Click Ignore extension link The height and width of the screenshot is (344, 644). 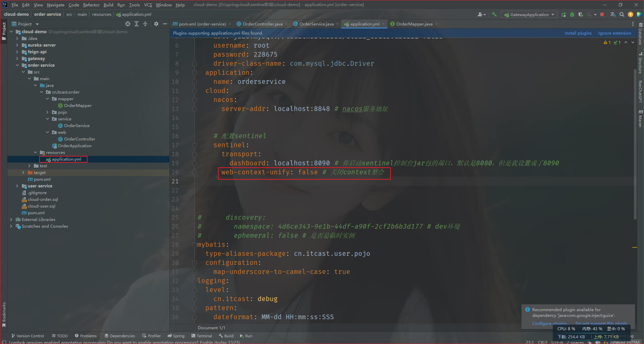point(614,33)
